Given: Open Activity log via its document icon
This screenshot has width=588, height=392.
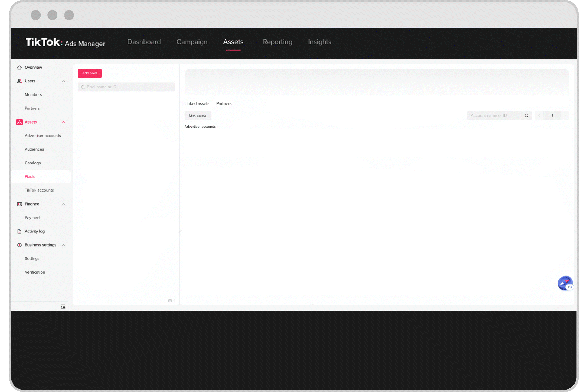Looking at the screenshot, I should click(19, 231).
